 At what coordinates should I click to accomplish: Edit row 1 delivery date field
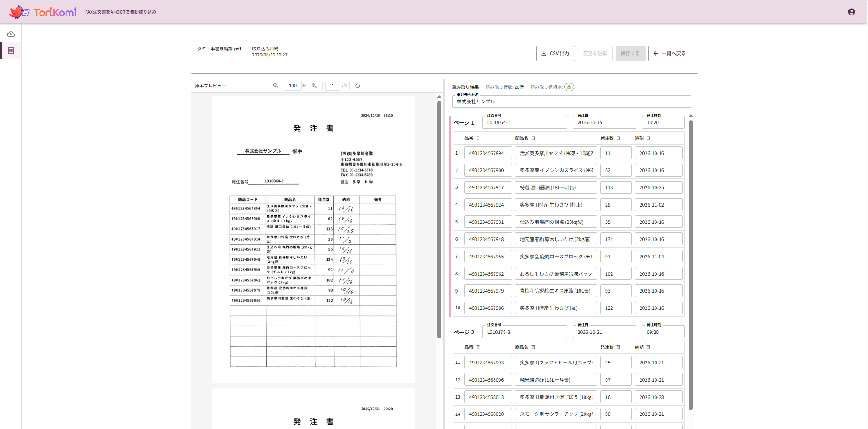(659, 153)
